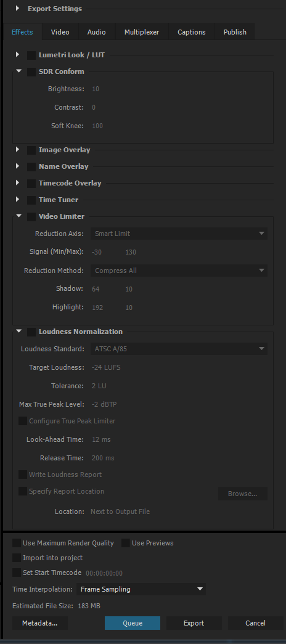
Task: Enable Set Start Timecode checkbox
Action: (17, 573)
